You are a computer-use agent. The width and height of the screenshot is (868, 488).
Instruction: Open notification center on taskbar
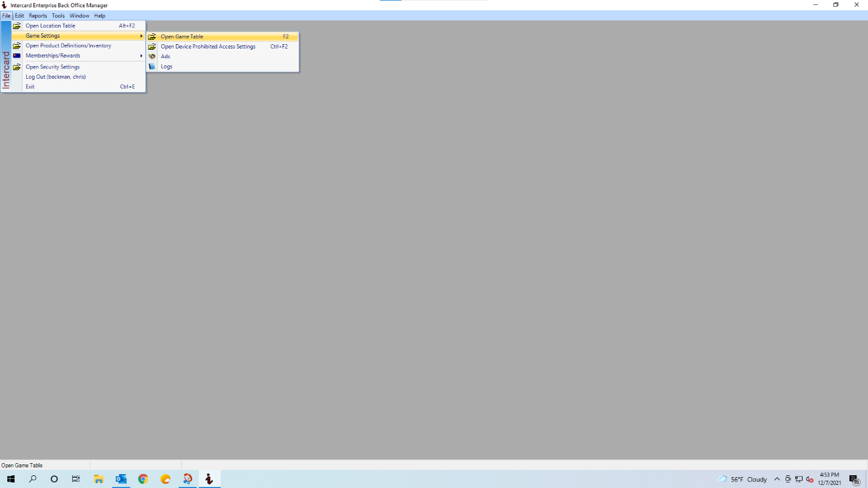pos(855,480)
